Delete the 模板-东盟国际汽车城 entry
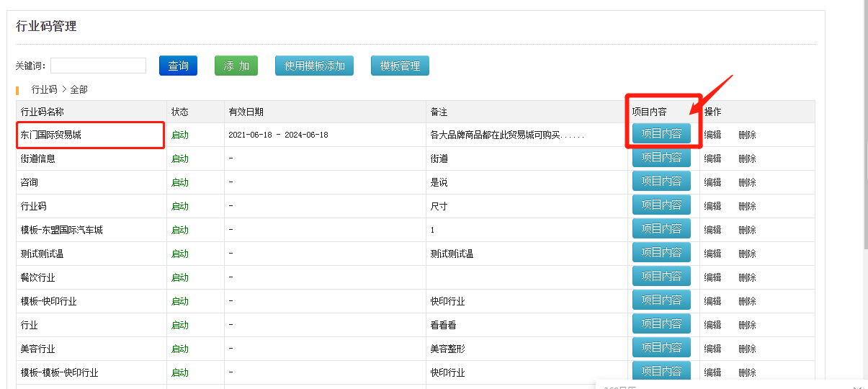 [x=747, y=230]
